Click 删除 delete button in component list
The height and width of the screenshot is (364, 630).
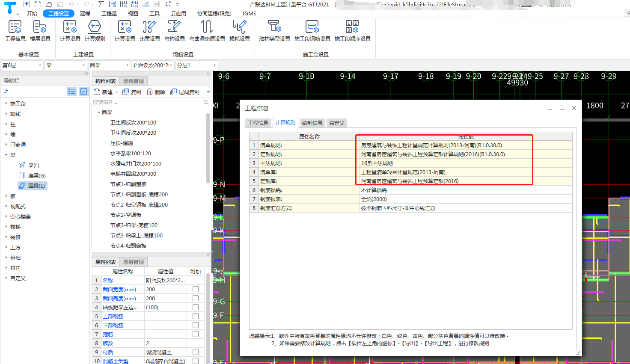[156, 92]
